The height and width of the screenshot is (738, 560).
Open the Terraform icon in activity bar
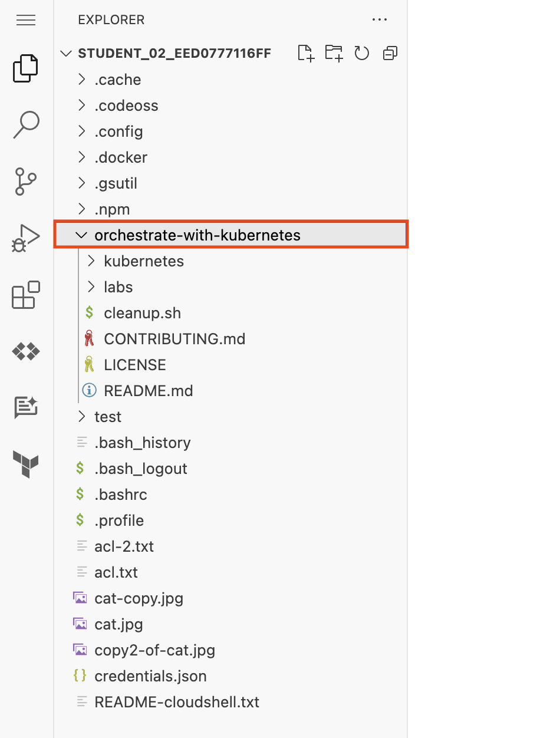click(25, 465)
